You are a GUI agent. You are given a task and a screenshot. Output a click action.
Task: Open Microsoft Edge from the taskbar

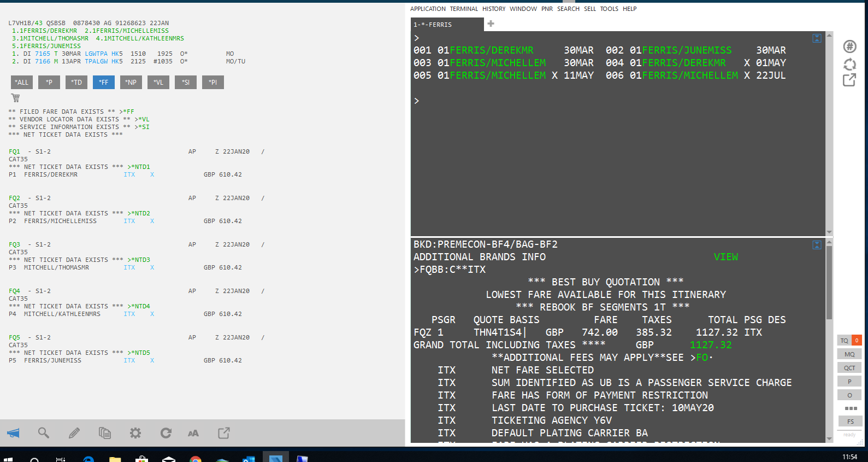point(88,458)
